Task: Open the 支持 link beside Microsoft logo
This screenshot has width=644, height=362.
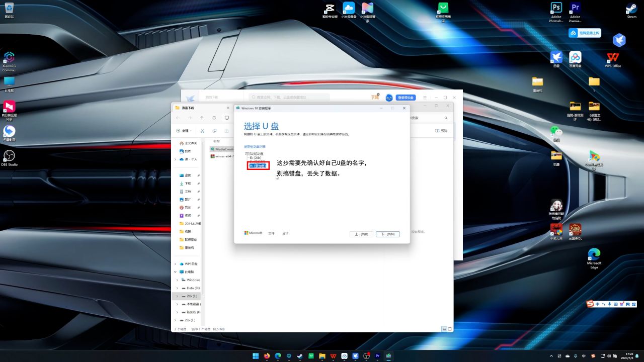Action: click(x=271, y=233)
